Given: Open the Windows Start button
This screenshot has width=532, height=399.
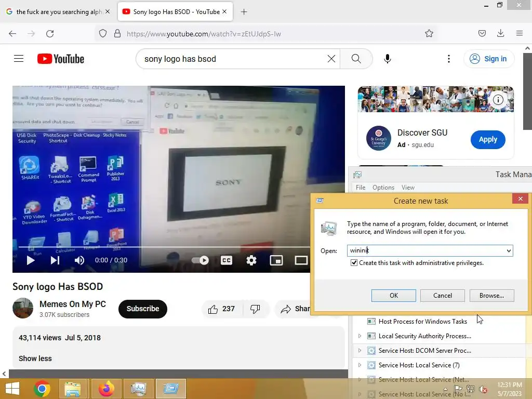Looking at the screenshot, I should coord(12,389).
